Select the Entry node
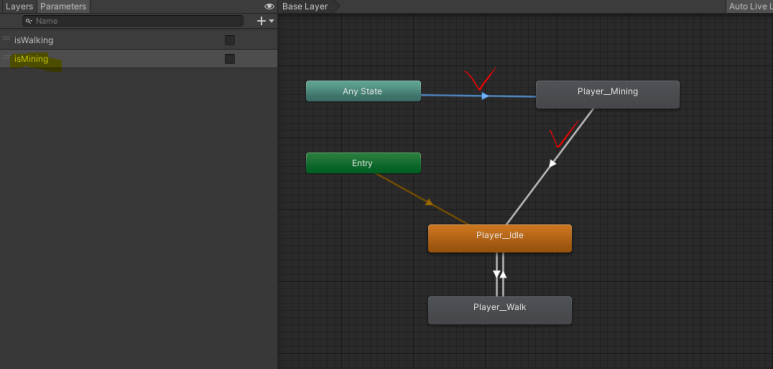The image size is (773, 369). [363, 163]
